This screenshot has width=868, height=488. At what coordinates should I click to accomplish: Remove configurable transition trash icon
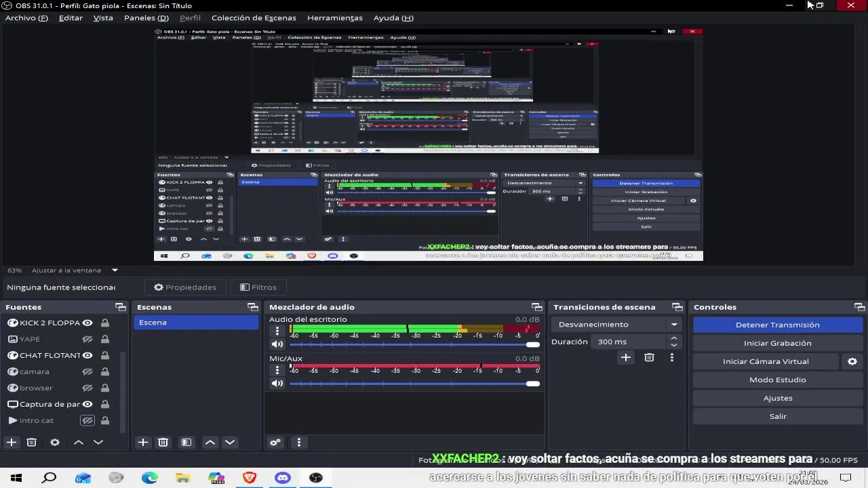click(649, 357)
